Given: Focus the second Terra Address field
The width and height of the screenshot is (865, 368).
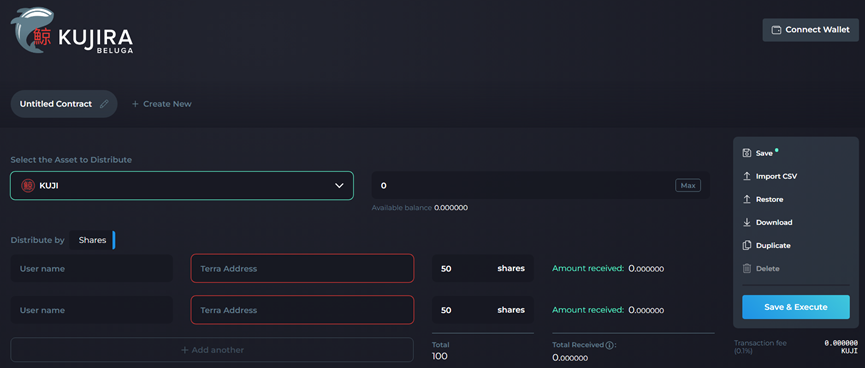Looking at the screenshot, I should 302,310.
